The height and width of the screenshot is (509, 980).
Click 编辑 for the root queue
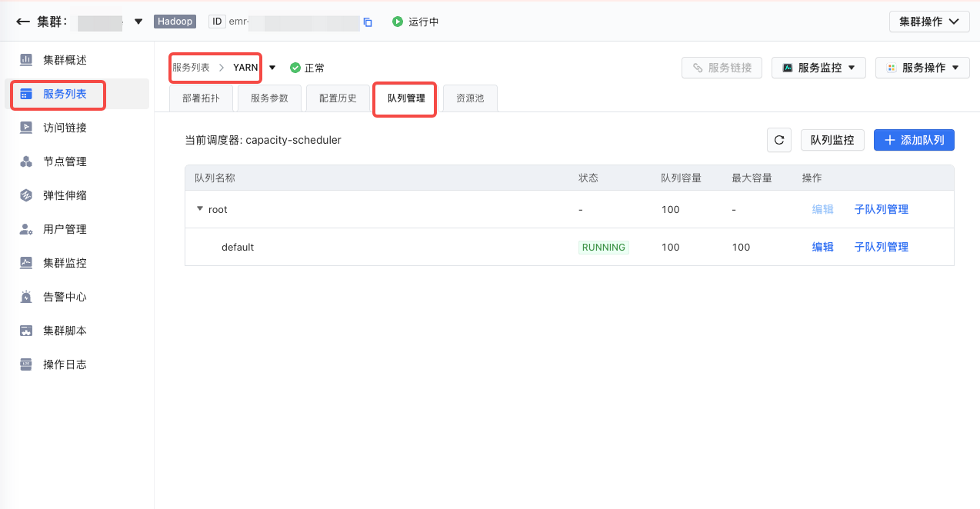click(823, 209)
